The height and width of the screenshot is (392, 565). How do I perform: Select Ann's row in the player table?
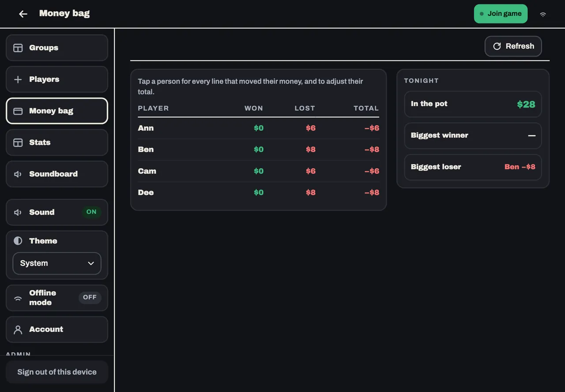click(258, 128)
